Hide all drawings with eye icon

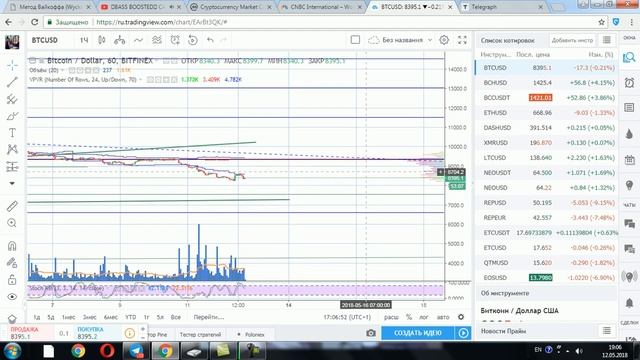coord(12,297)
